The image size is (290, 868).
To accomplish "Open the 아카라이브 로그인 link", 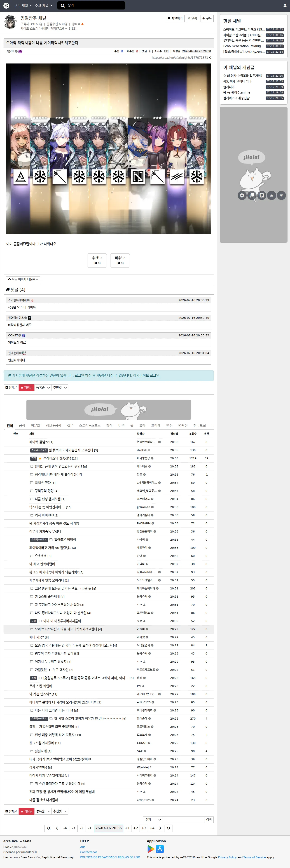I will coord(146,375).
